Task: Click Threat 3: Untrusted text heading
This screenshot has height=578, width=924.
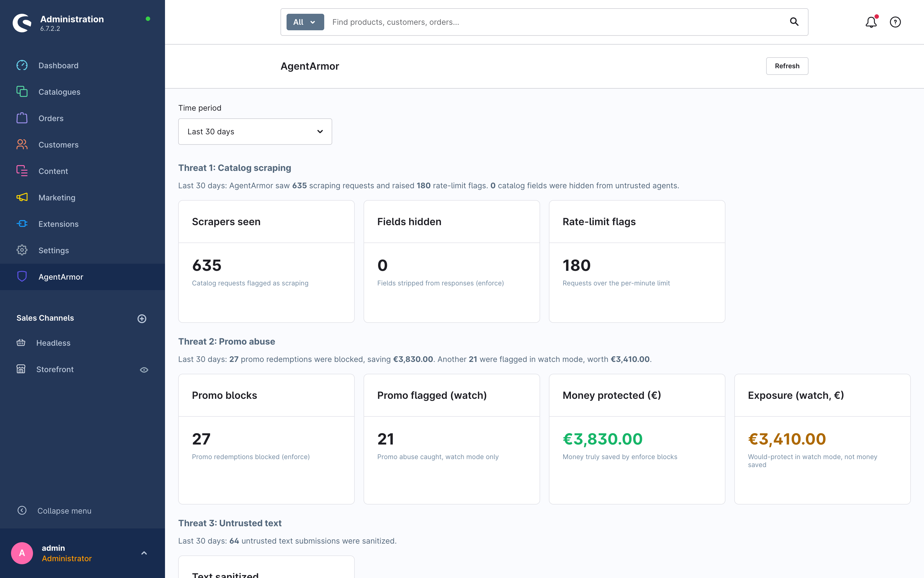Action: coord(230,523)
